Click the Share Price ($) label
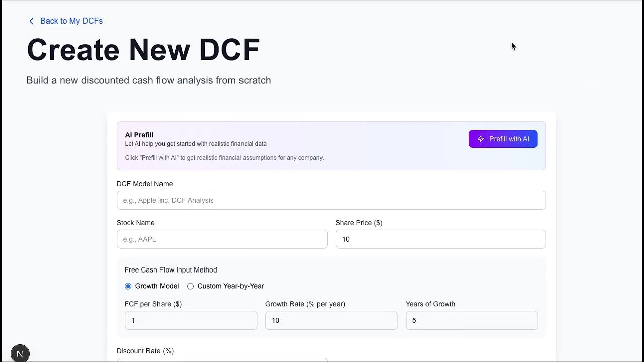 click(x=359, y=223)
